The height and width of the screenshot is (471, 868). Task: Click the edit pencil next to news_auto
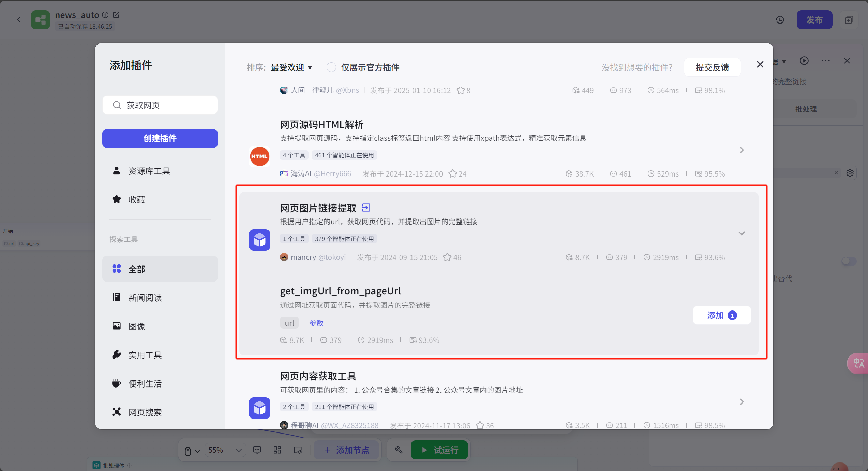pyautogui.click(x=116, y=15)
